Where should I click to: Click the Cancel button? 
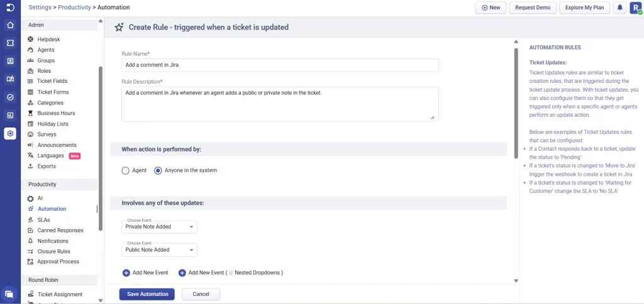point(201,294)
